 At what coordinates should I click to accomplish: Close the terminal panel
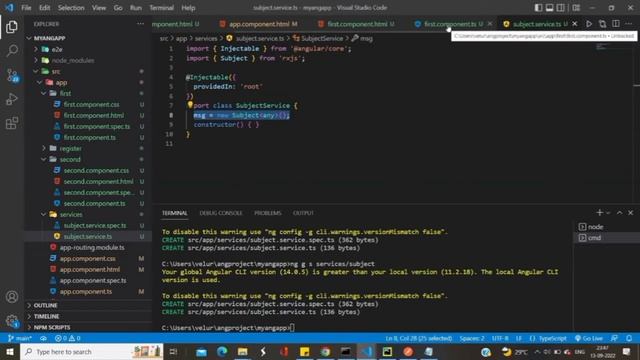[x=631, y=213]
